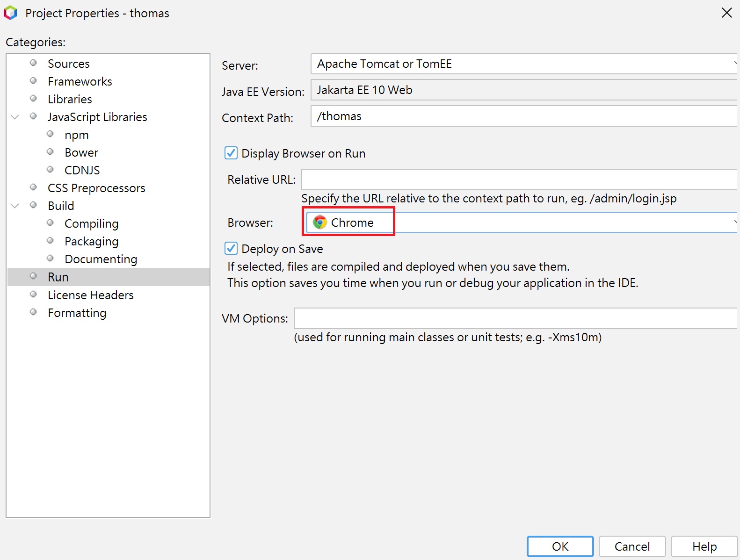Click the bullet icon beside Packaging
This screenshot has width=740, height=560.
coord(50,240)
